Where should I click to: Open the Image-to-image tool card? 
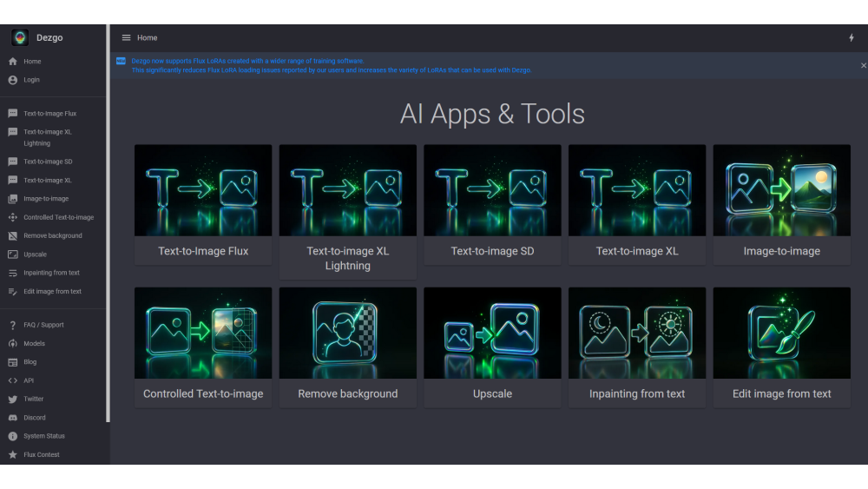781,204
